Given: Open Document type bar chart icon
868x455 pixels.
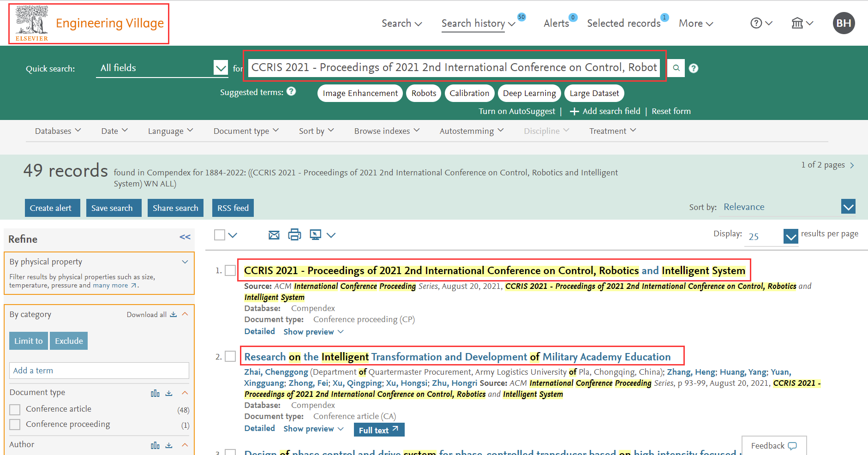Looking at the screenshot, I should click(155, 393).
